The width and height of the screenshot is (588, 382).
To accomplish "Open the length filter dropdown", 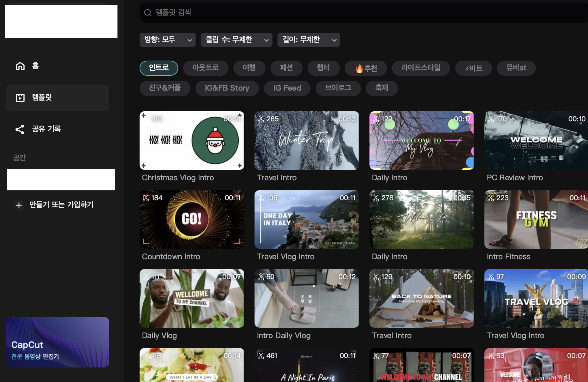I will 309,40.
